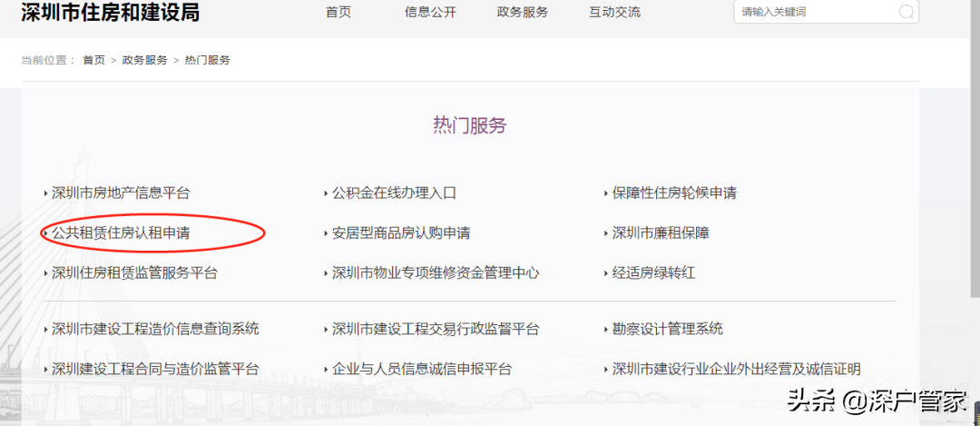Open the 公积金在线办理入口 link

[395, 193]
